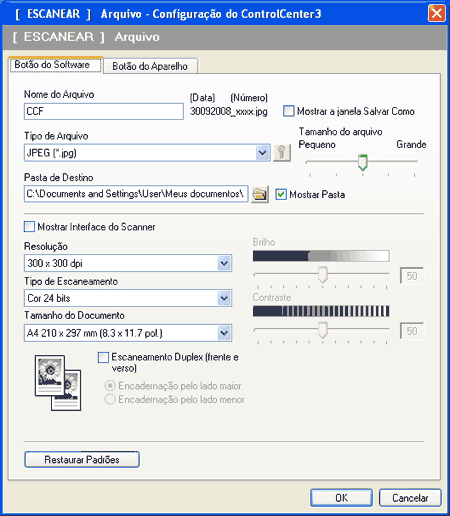The image size is (450, 516).
Task: Check the Escaneamento Duplex option
Action: click(103, 358)
